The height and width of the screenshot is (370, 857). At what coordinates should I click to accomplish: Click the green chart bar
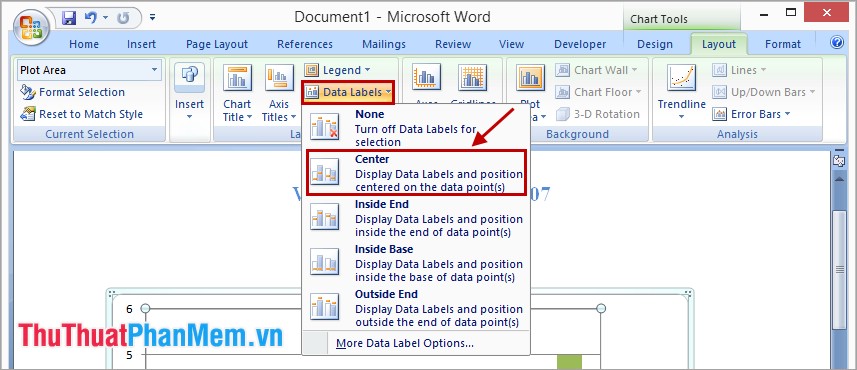[x=569, y=362]
